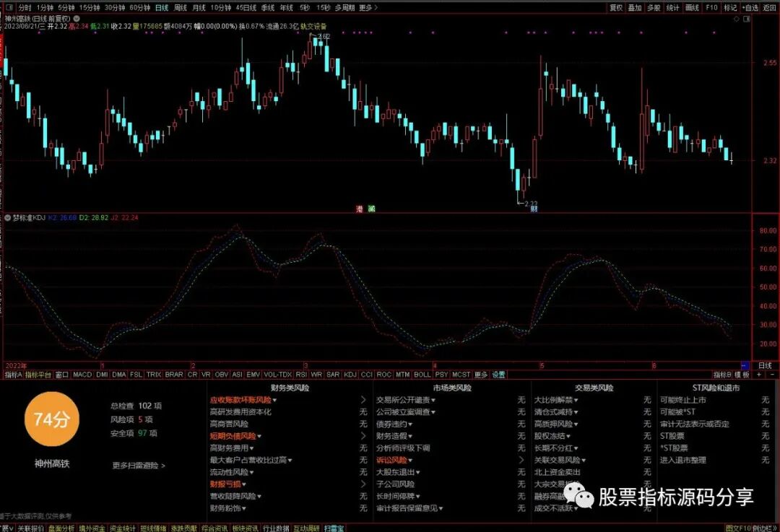Click the 叠加 button in top toolbar
The height and width of the screenshot is (532, 780).
click(x=635, y=7)
